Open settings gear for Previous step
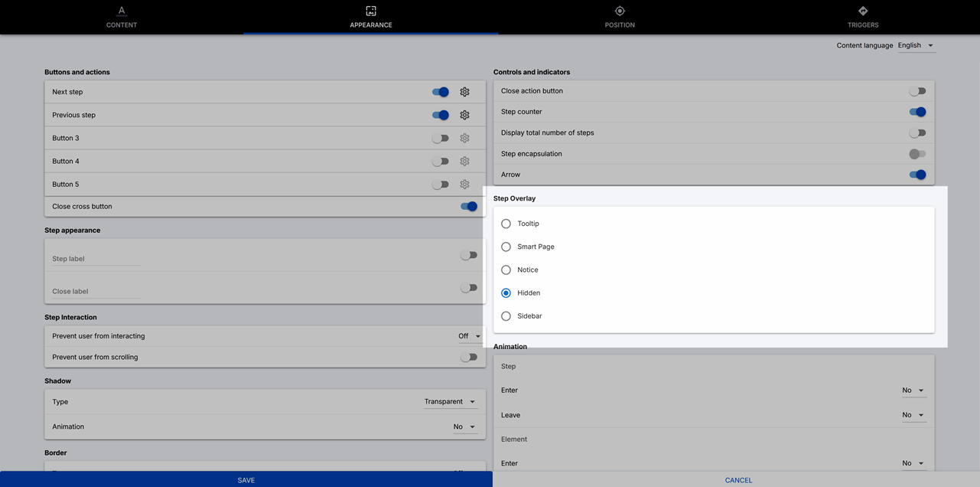980x487 pixels. (x=464, y=115)
